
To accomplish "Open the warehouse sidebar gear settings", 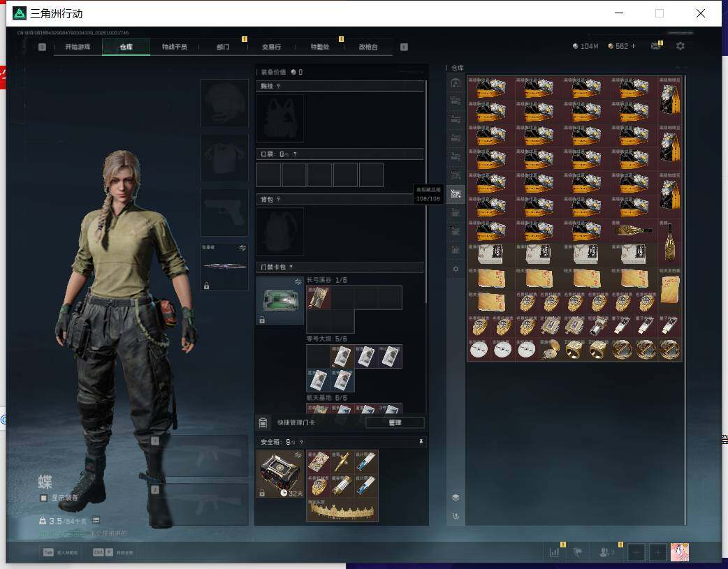I will tap(456, 269).
